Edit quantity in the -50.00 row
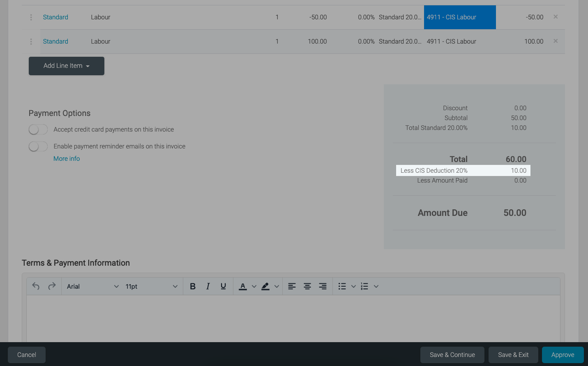This screenshot has width=588, height=366. point(277,17)
